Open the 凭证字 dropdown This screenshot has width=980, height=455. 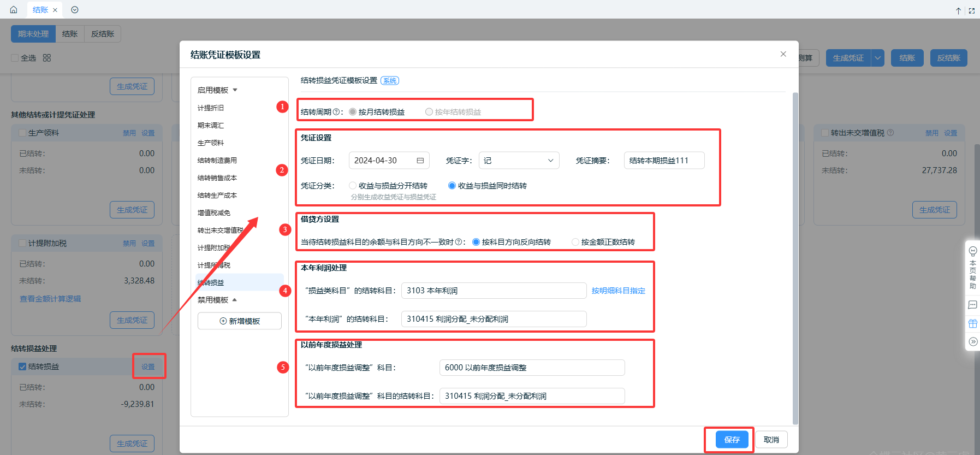519,161
